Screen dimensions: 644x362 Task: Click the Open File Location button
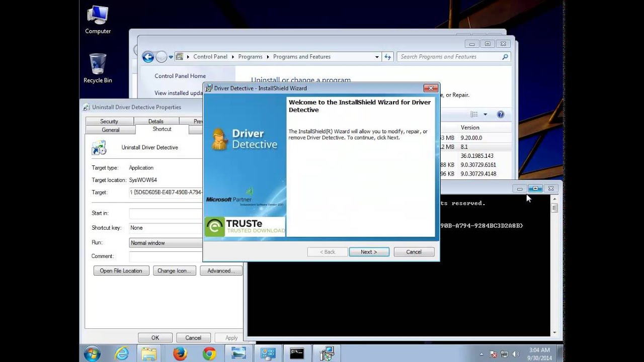[121, 271]
